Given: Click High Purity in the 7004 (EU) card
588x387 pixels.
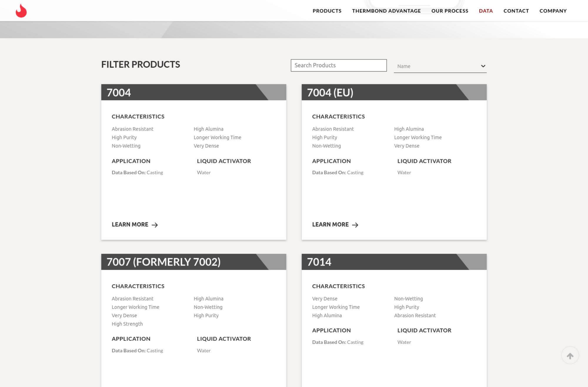Looking at the screenshot, I should point(325,137).
